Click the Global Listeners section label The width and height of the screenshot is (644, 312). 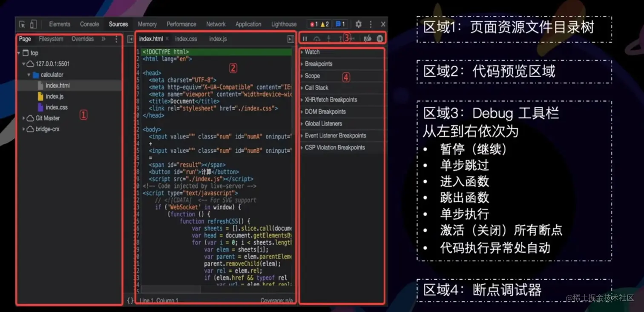pyautogui.click(x=323, y=123)
